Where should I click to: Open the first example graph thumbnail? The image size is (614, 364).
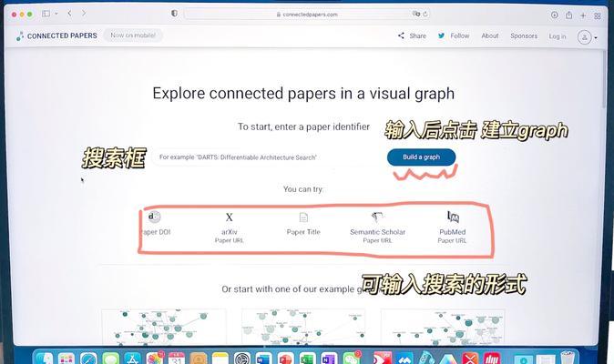(164, 327)
